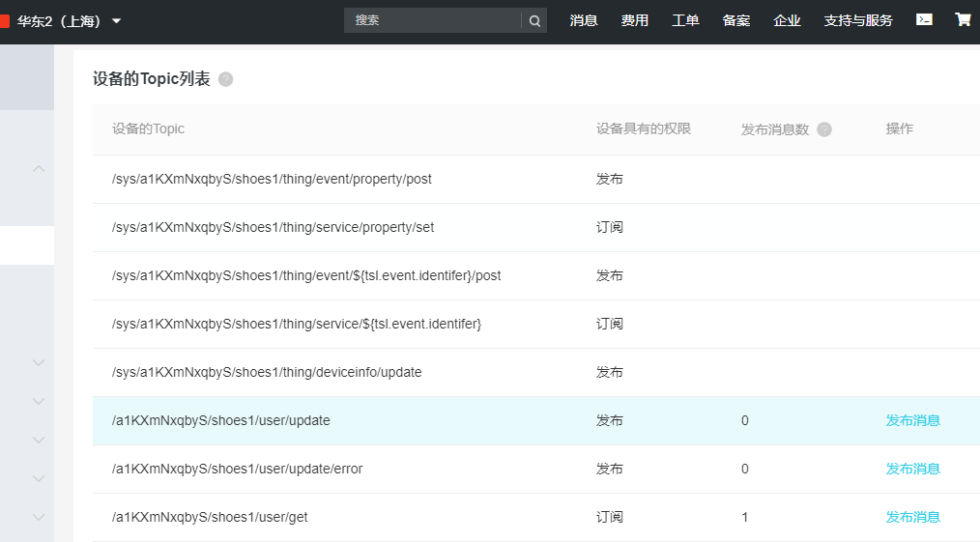Open the 消息 menu in top bar

(x=584, y=20)
